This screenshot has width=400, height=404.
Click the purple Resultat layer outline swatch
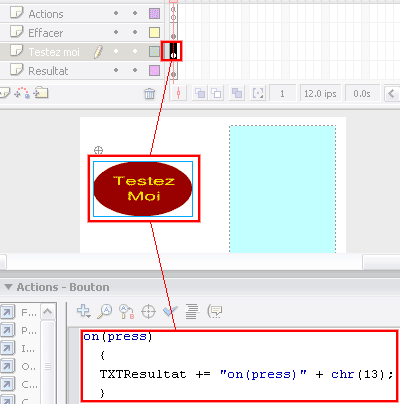coord(154,71)
